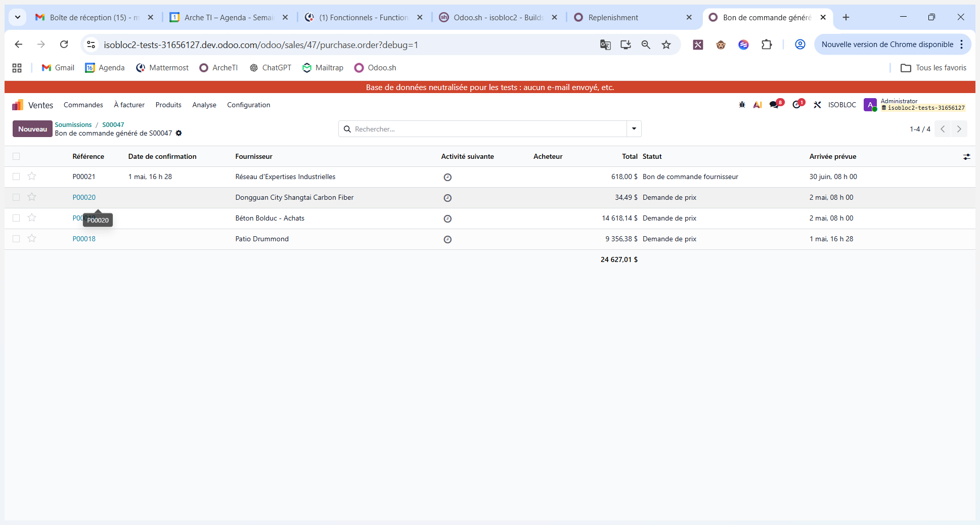The width and height of the screenshot is (980, 525).
Task: Open the optional columns settings icon
Action: pos(966,157)
